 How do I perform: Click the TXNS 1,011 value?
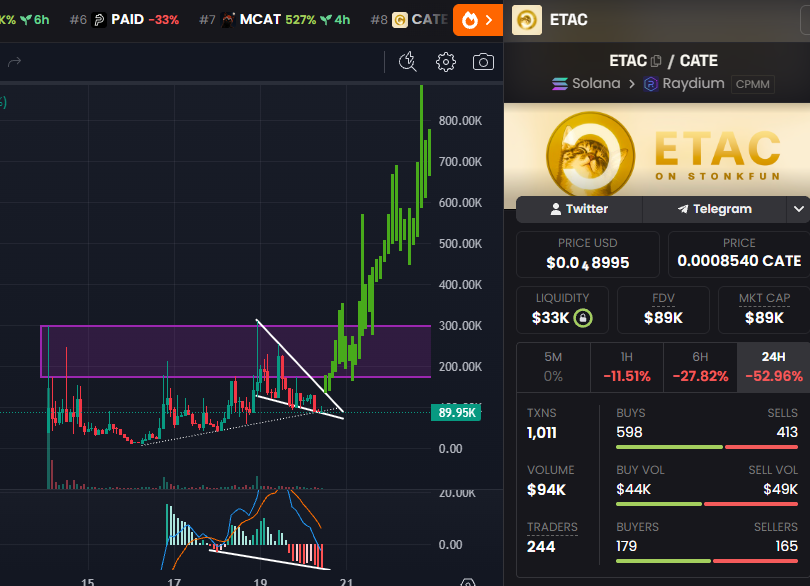(x=542, y=433)
